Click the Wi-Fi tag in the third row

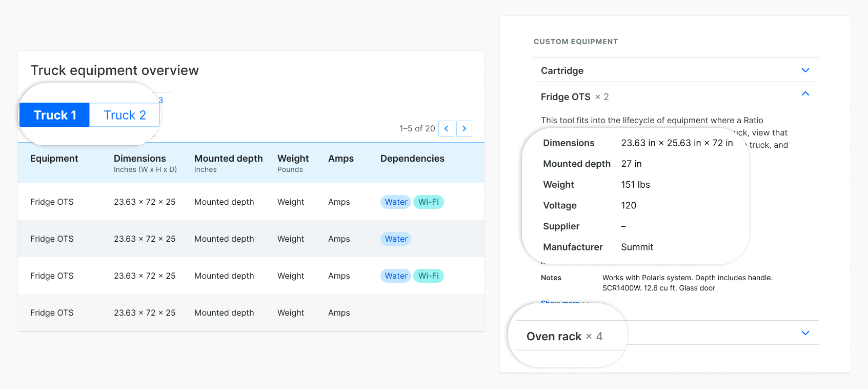click(428, 276)
